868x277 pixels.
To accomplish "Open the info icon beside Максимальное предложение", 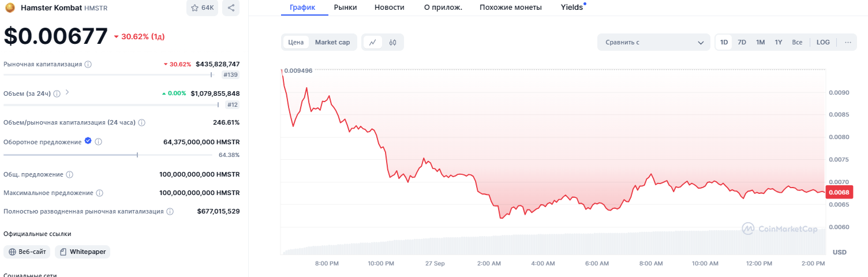I will click(100, 193).
